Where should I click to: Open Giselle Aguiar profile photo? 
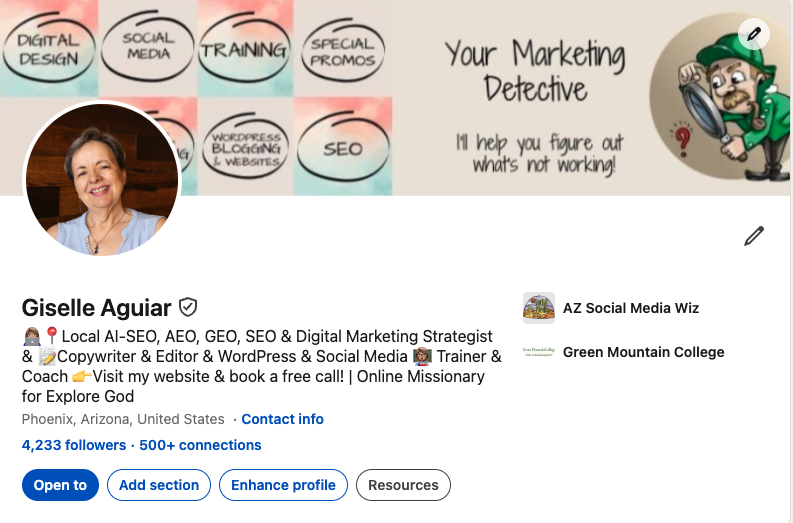click(102, 179)
